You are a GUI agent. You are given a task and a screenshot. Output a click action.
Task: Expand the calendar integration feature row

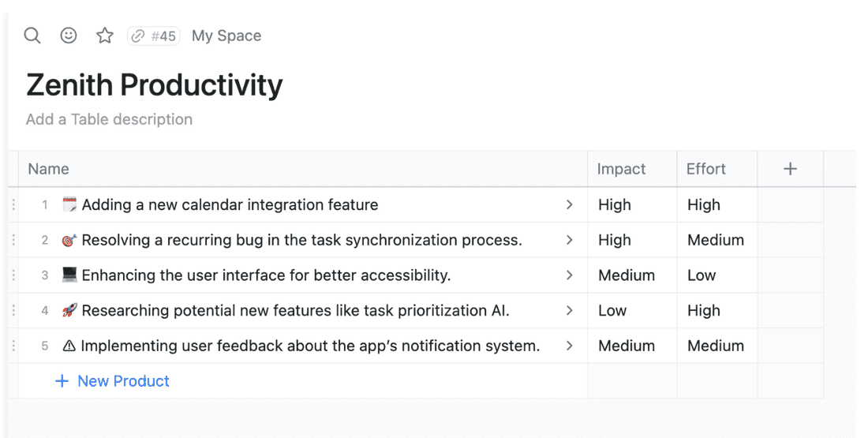click(x=569, y=205)
